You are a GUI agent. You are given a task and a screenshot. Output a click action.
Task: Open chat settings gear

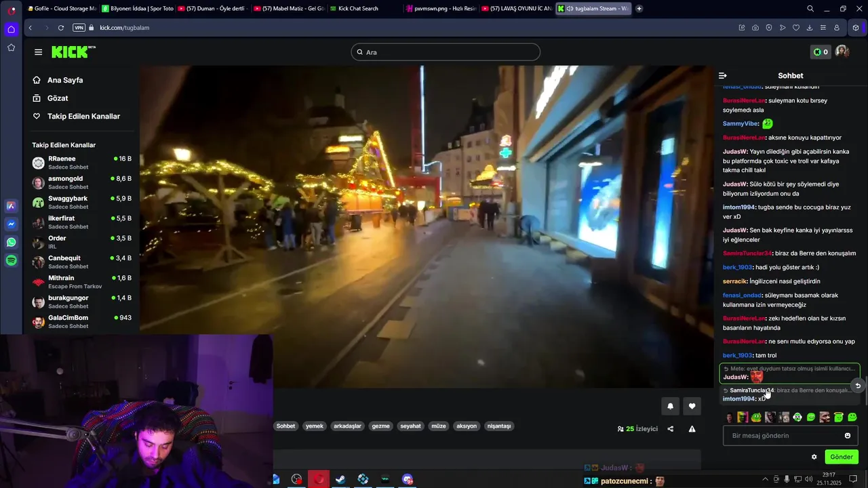814,457
